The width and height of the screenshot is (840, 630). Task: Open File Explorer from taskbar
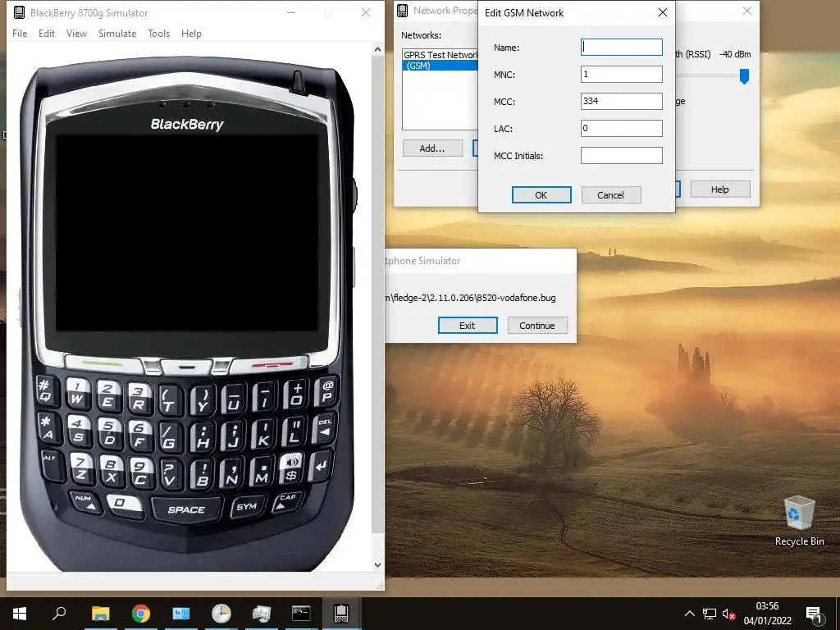coord(100,614)
